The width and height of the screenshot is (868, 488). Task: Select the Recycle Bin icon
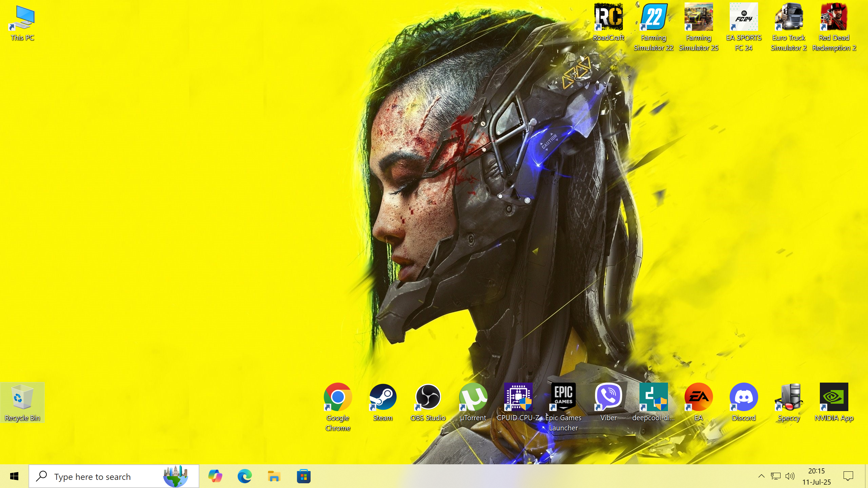(x=22, y=402)
